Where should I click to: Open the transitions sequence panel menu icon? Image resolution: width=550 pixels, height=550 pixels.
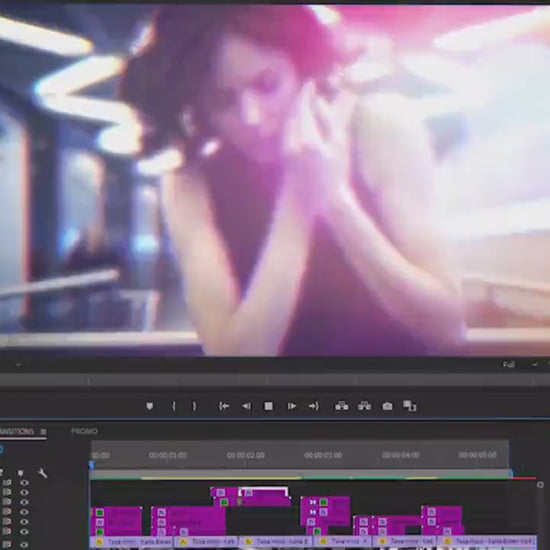pos(43,432)
